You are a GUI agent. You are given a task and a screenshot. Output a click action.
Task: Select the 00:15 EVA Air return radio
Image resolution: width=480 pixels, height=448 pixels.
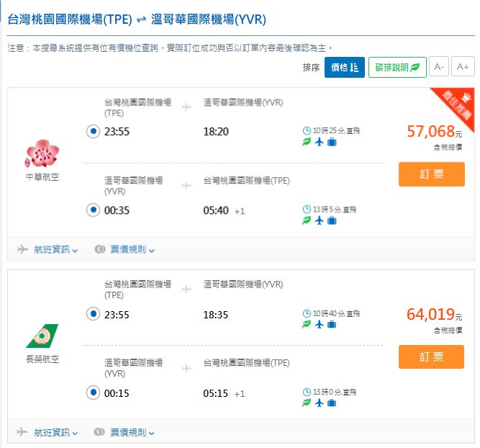pos(91,393)
